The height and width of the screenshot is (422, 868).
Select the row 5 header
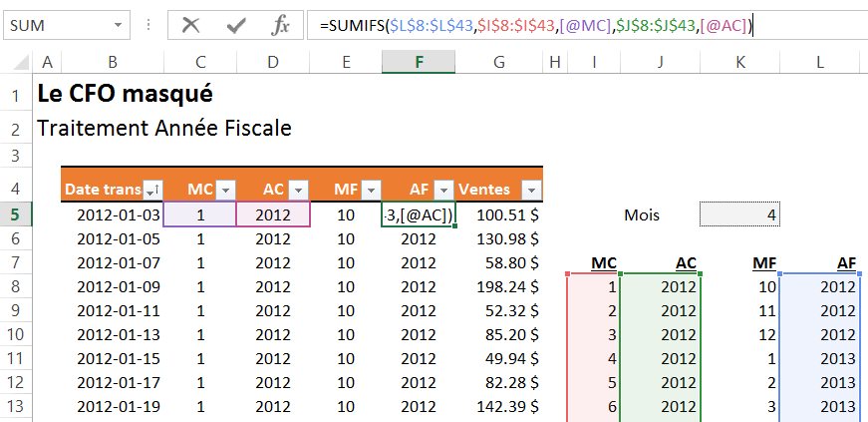17,214
